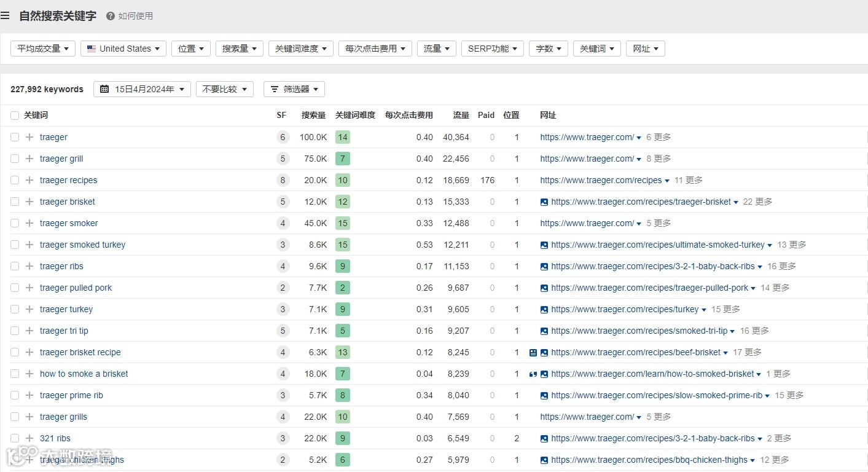
Task: Click plus icon for traeger smoked turkey
Action: point(29,245)
